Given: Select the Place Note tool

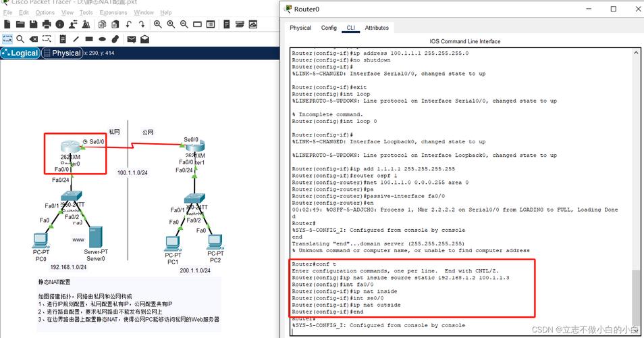Looking at the screenshot, I should click(x=63, y=39).
